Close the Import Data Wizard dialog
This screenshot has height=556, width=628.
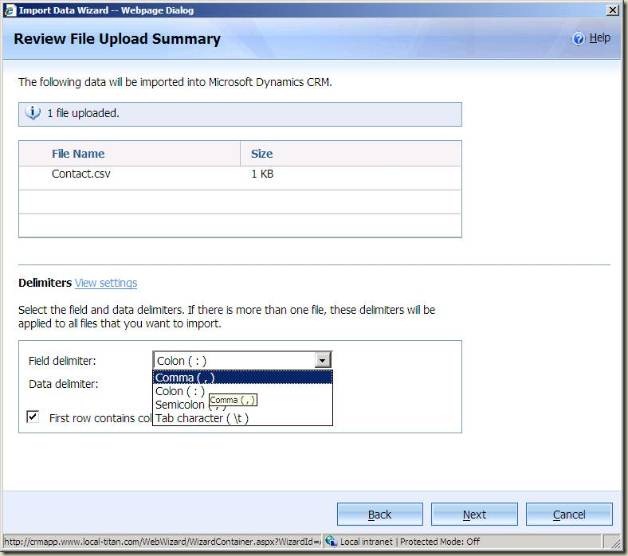point(611,9)
